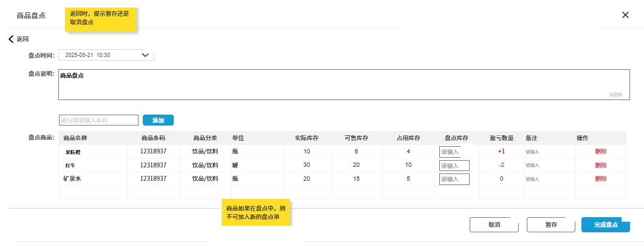The image size is (644, 242).
Task: Click the 商品名称 column header
Action: click(75, 138)
